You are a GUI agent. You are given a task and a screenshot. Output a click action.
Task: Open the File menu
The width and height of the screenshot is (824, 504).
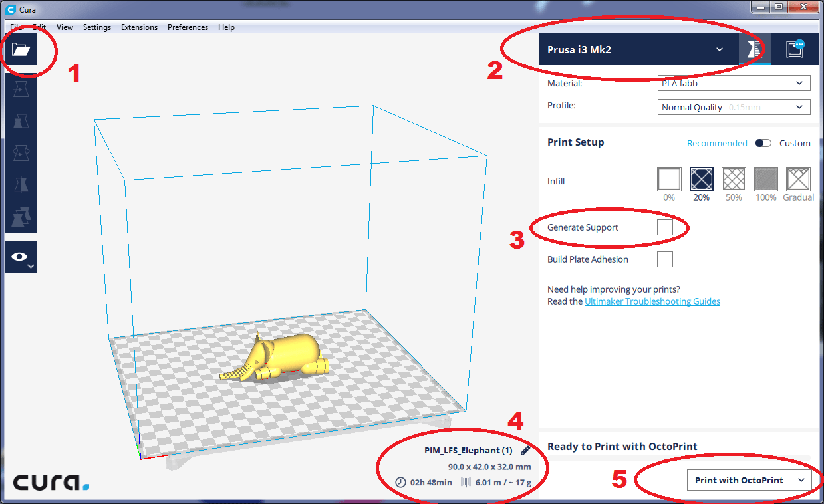coord(16,27)
